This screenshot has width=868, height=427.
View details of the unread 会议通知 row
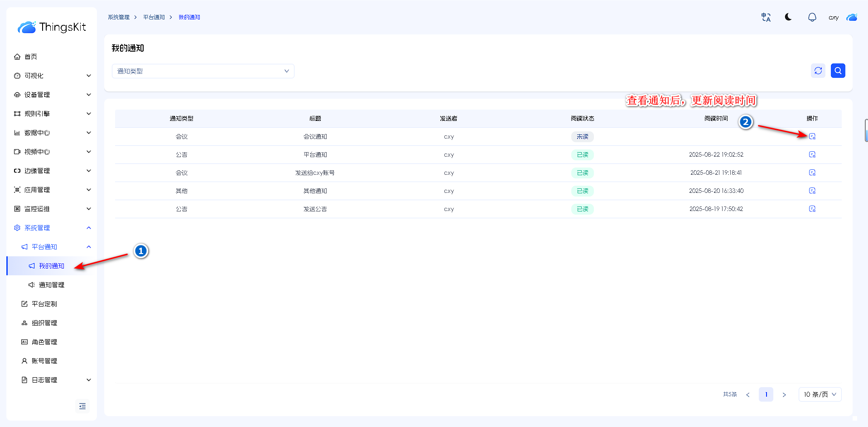point(812,136)
